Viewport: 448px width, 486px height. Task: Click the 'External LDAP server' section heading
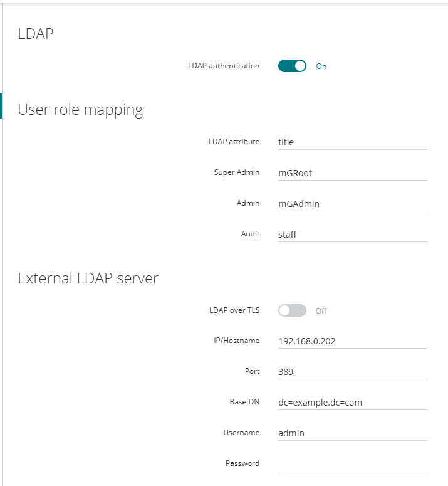[88, 278]
